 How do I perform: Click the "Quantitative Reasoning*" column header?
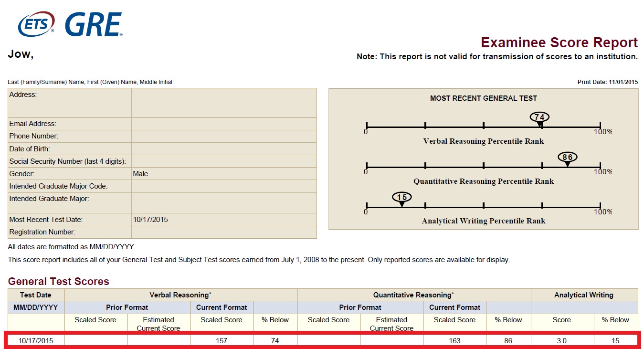coord(414,295)
